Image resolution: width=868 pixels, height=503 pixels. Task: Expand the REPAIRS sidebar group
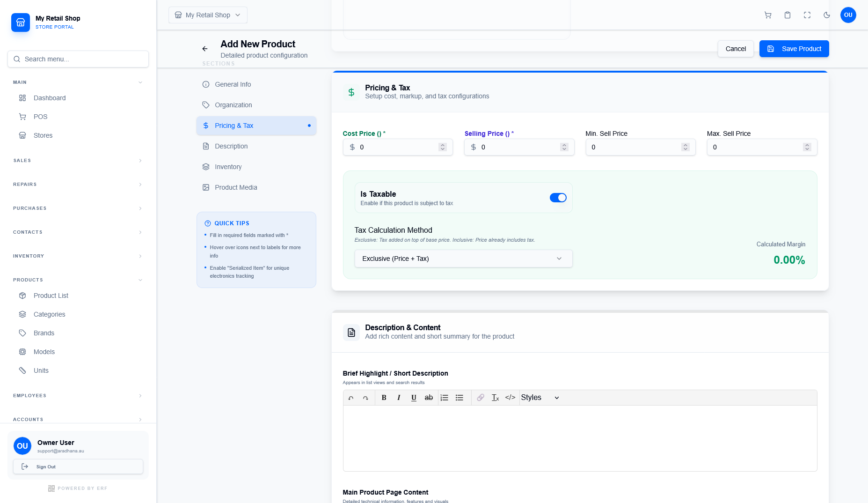[x=78, y=185]
